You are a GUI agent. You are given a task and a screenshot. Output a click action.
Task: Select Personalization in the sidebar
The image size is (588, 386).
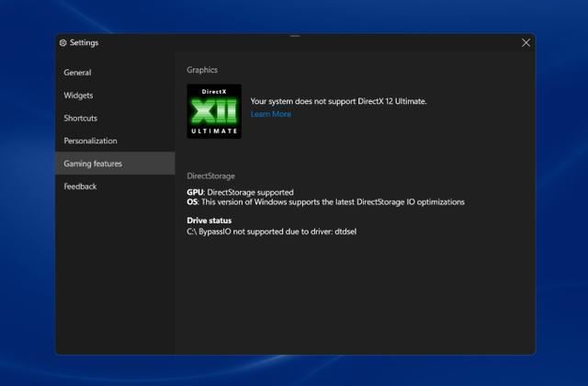[x=90, y=141]
